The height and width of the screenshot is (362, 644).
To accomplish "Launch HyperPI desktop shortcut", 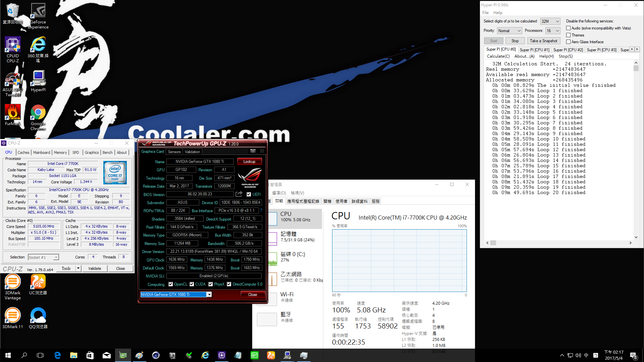I will pos(38,81).
